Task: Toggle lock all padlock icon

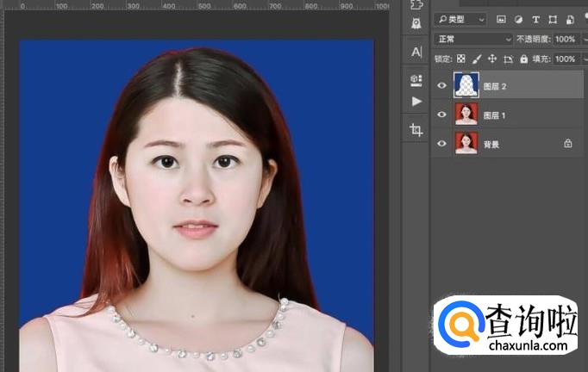Action: click(524, 59)
